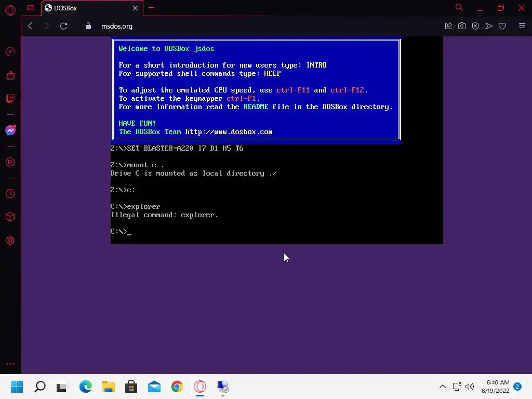
Task: Open Task View on taskbar
Action: [x=62, y=387]
